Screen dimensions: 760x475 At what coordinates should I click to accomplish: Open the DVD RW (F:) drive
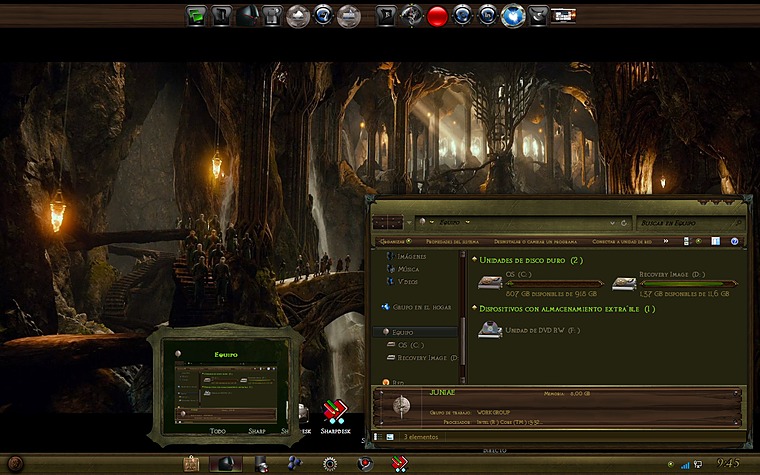click(490, 330)
